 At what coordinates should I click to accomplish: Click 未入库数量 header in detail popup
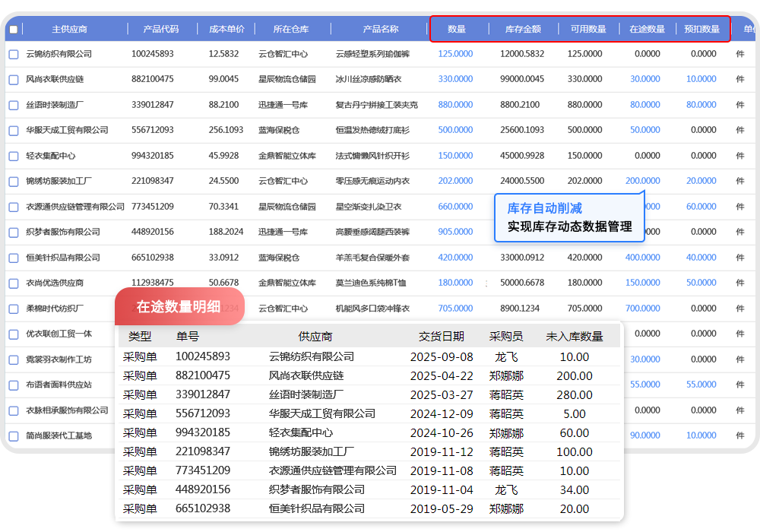[x=575, y=336]
